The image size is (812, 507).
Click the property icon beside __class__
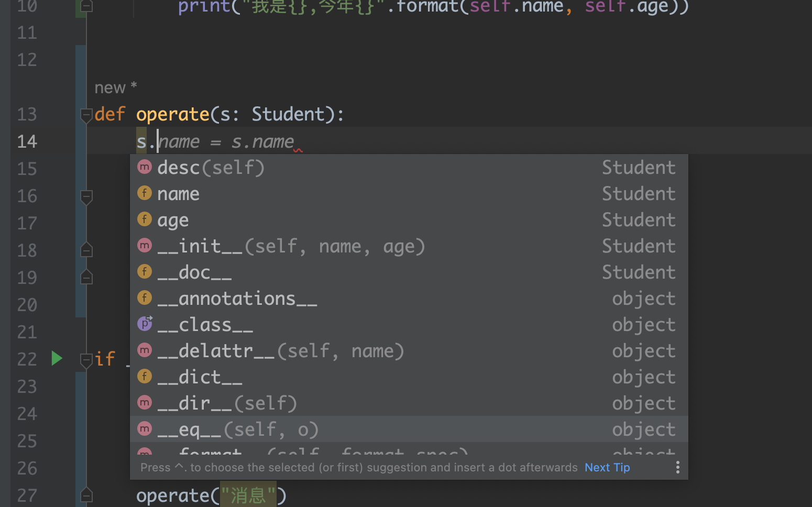tap(145, 324)
